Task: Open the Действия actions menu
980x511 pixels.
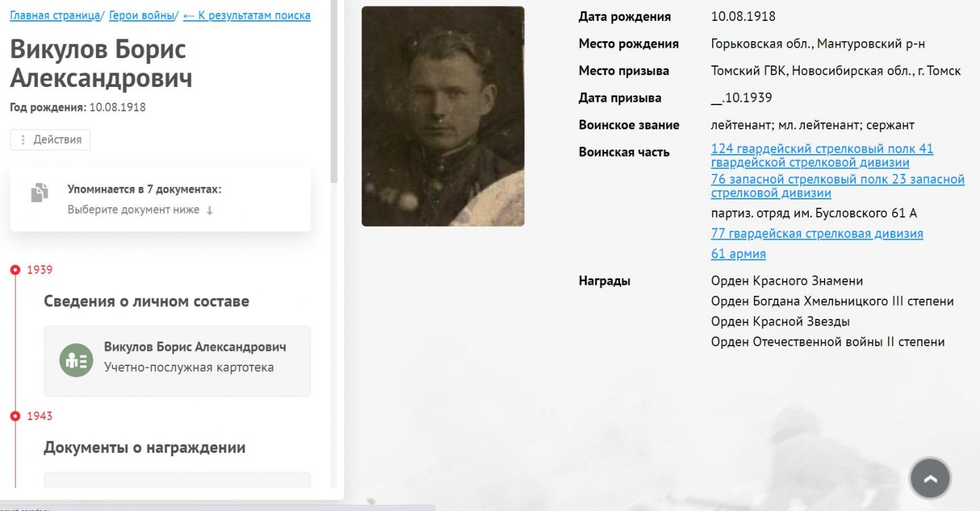Action: 50,140
